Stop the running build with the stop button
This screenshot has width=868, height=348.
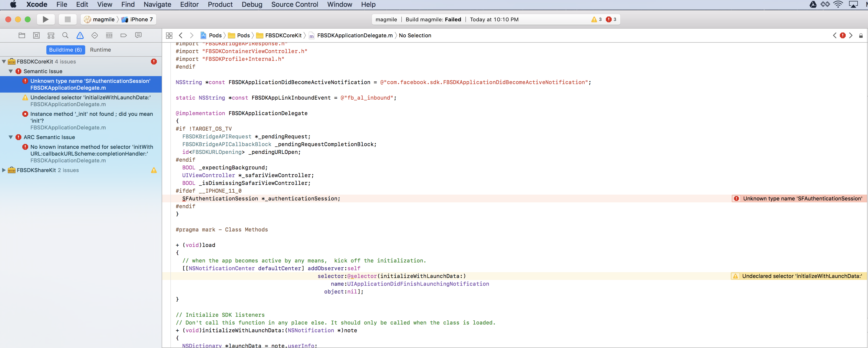pos(67,19)
